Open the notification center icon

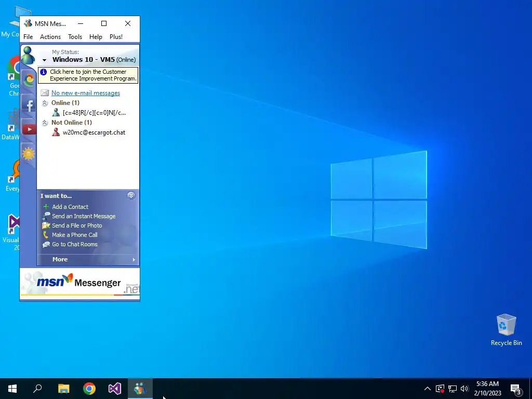(x=515, y=389)
